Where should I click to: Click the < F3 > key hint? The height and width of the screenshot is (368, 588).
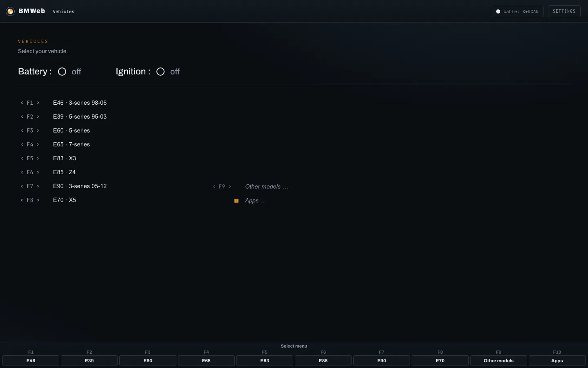[30, 130]
